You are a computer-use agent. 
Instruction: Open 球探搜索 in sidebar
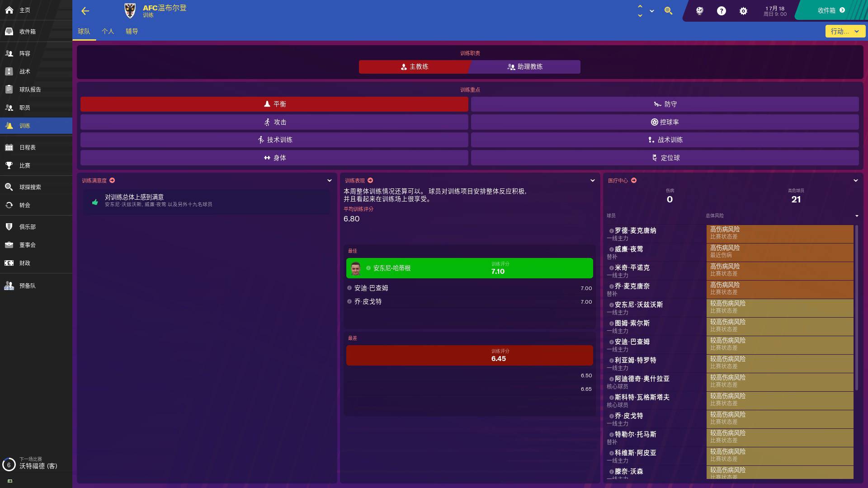coord(36,187)
